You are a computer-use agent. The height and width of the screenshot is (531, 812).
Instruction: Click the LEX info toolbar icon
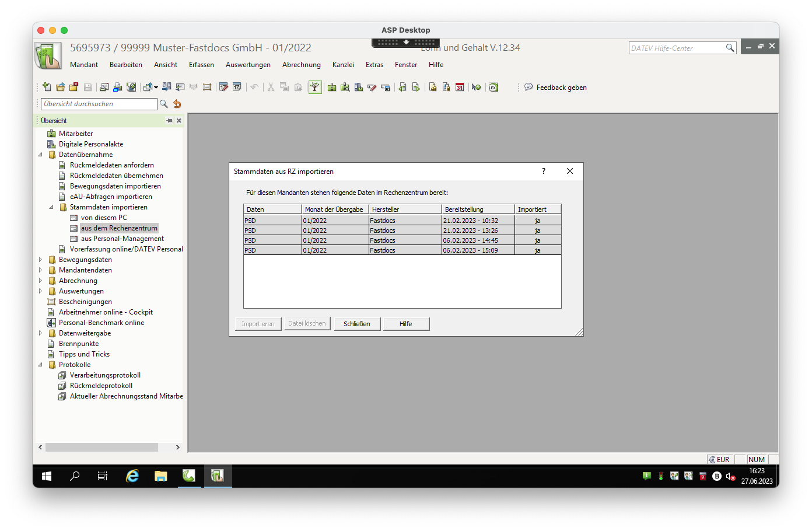[x=494, y=87]
